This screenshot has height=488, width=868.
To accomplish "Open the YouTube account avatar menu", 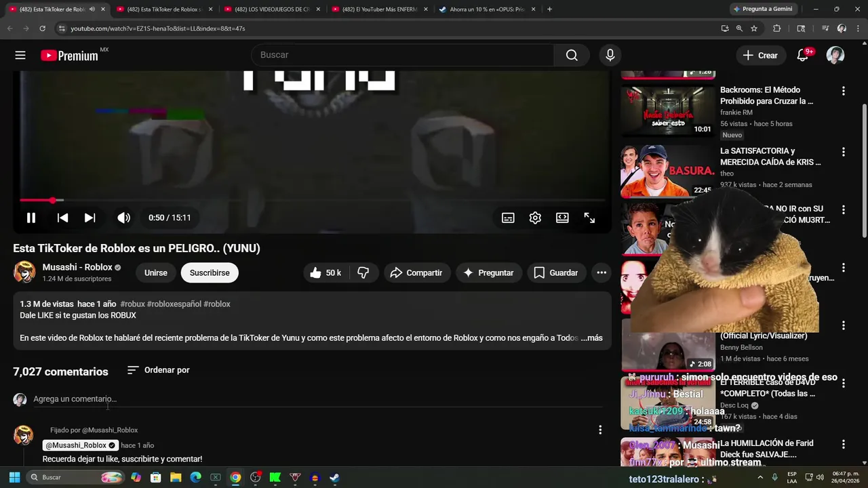I will click(835, 56).
